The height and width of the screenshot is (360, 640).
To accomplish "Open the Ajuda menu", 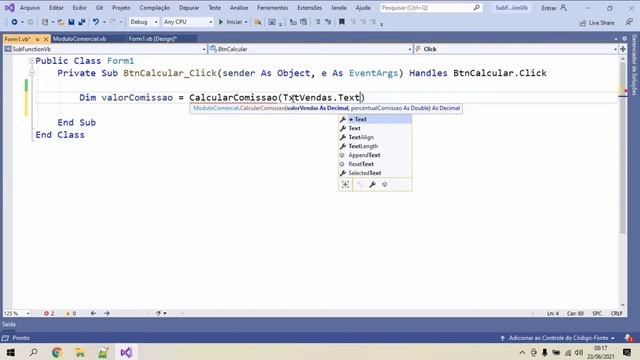I will click(363, 8).
